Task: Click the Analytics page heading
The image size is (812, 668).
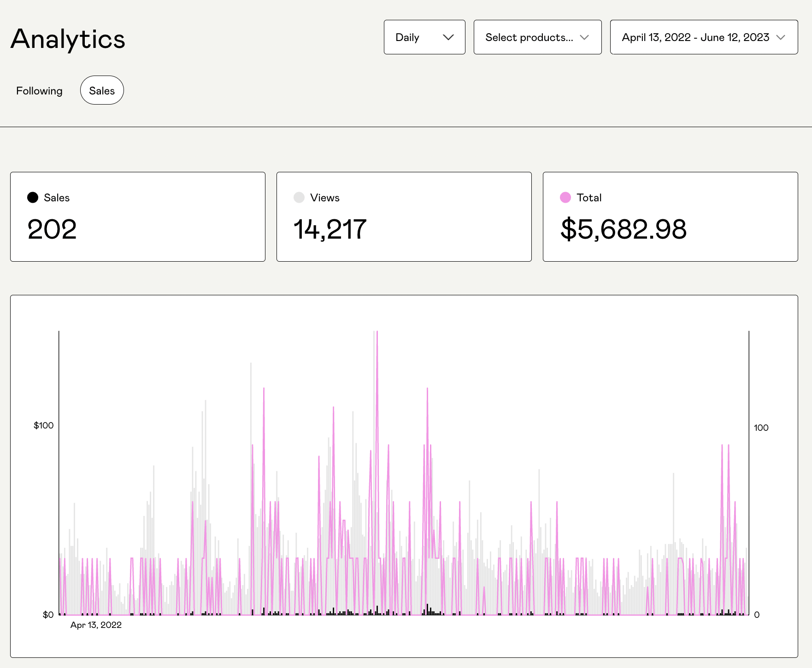Action: [67, 39]
